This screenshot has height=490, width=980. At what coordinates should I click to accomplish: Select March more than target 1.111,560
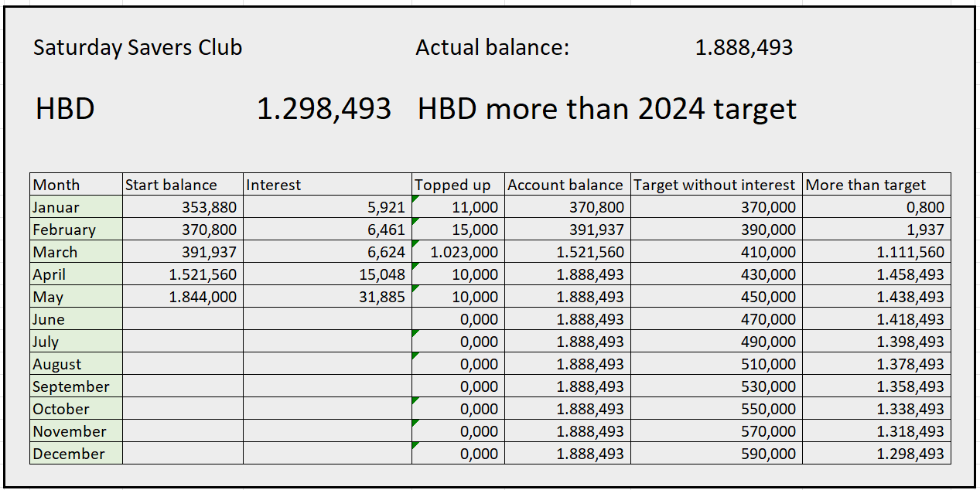[x=876, y=251]
